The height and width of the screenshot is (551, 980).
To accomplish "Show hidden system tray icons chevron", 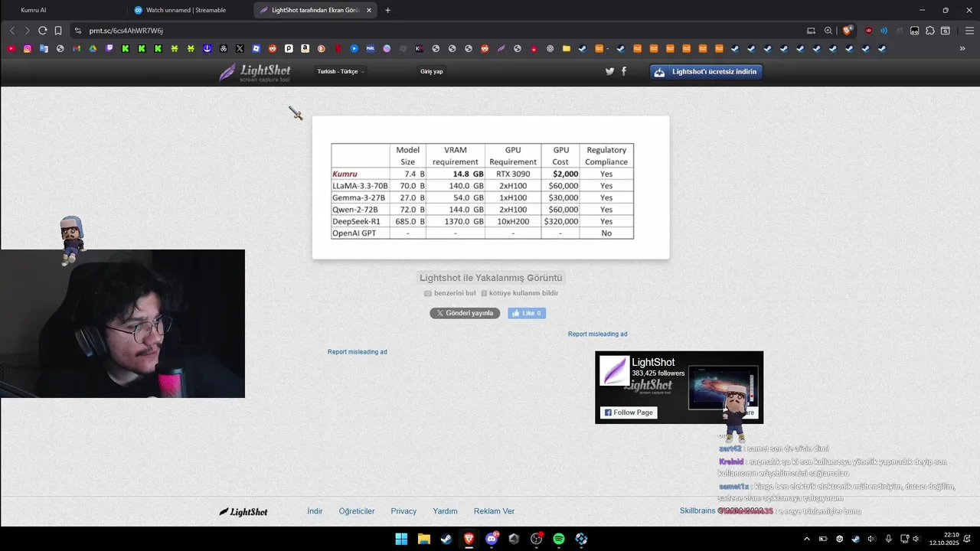I will (x=807, y=539).
